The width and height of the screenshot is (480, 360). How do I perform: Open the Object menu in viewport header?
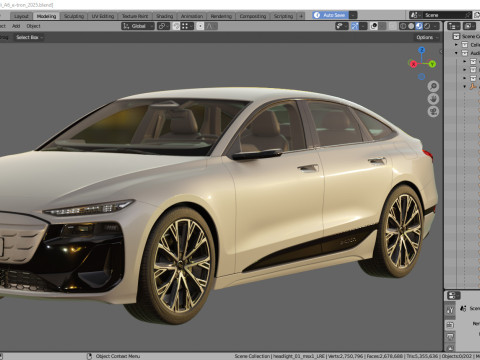pos(33,26)
